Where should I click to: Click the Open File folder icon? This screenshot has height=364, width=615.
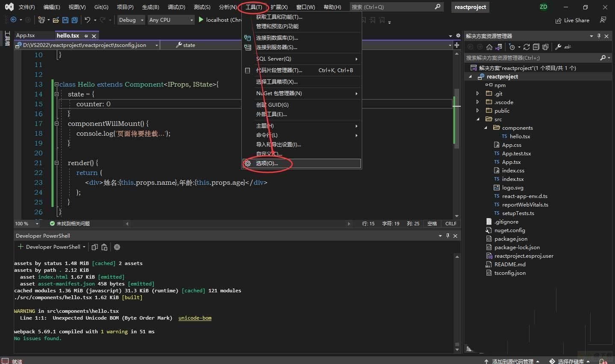pos(56,20)
